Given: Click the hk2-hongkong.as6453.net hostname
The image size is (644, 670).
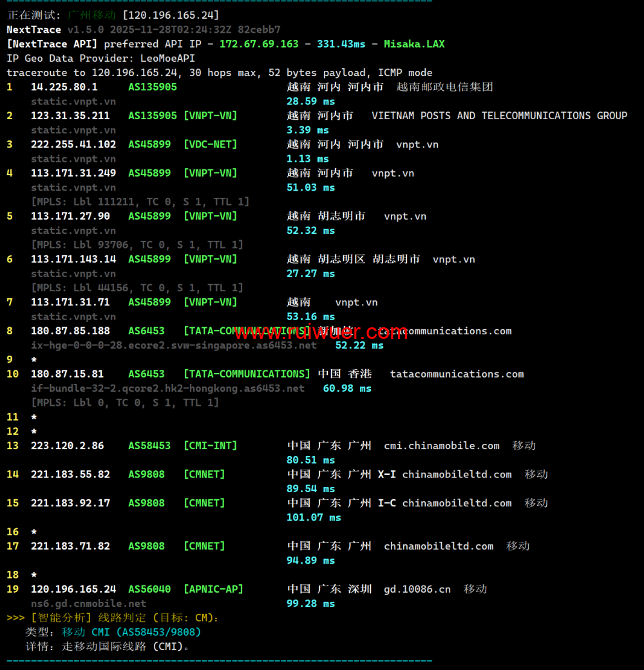Looking at the screenshot, I should pyautogui.click(x=167, y=388).
